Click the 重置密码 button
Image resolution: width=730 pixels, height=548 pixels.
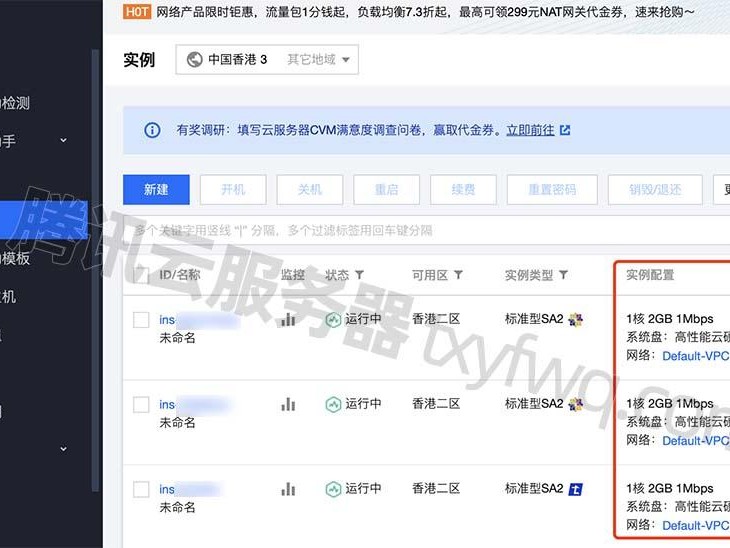click(552, 189)
